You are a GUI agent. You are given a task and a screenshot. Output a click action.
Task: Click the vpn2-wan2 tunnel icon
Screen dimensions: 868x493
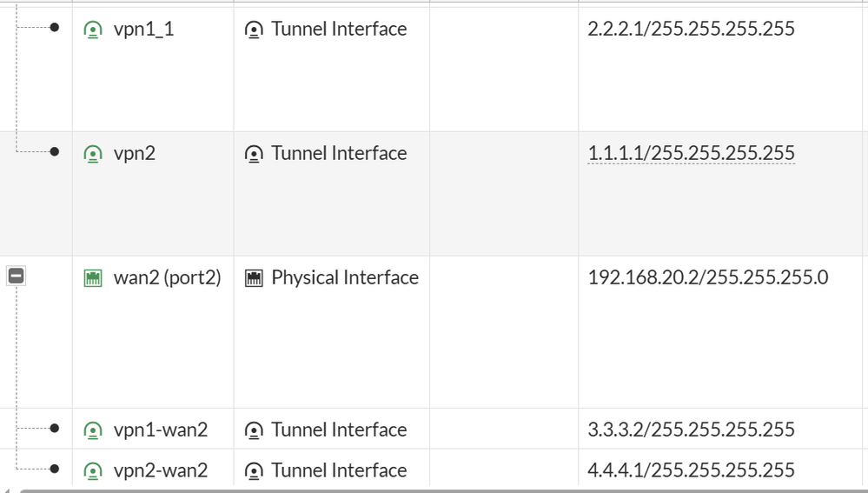92,471
